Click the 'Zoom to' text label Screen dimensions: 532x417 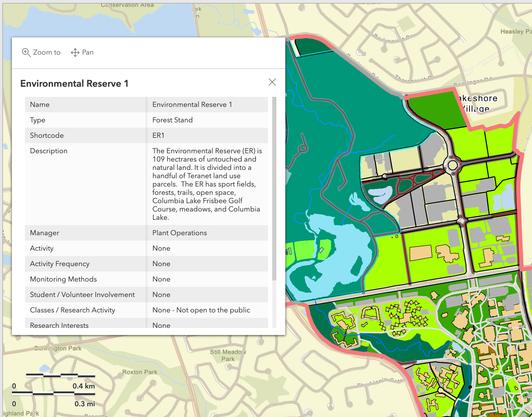[47, 53]
